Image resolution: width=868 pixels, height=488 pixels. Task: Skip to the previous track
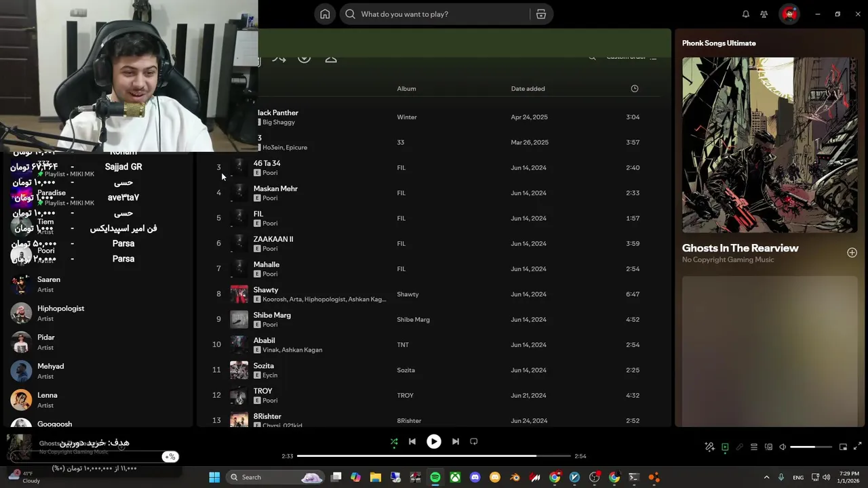coord(412,442)
